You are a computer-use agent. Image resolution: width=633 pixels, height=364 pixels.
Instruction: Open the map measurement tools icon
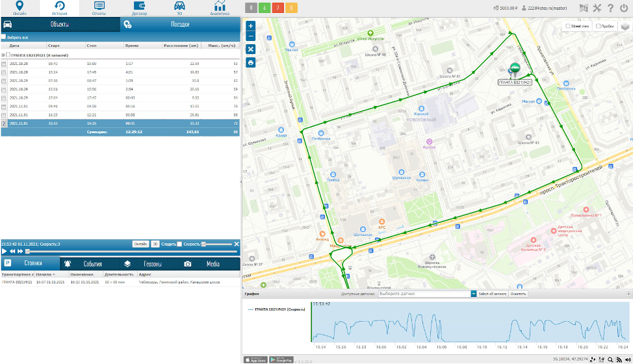tap(251, 49)
